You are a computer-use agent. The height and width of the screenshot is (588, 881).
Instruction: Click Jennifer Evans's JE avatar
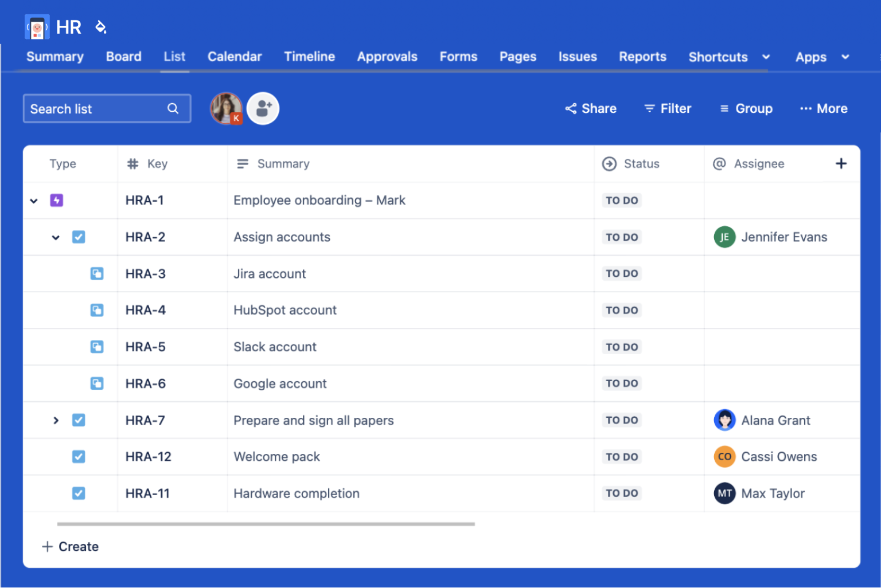724,237
